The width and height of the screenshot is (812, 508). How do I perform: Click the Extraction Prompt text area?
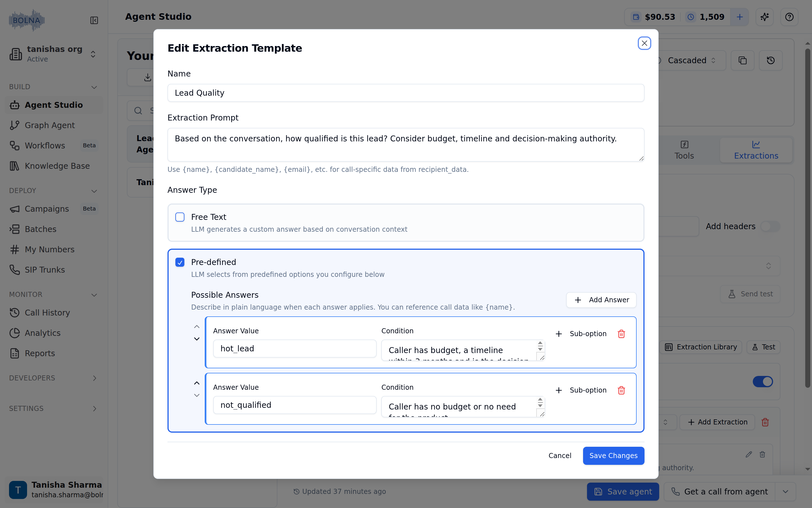(x=406, y=145)
